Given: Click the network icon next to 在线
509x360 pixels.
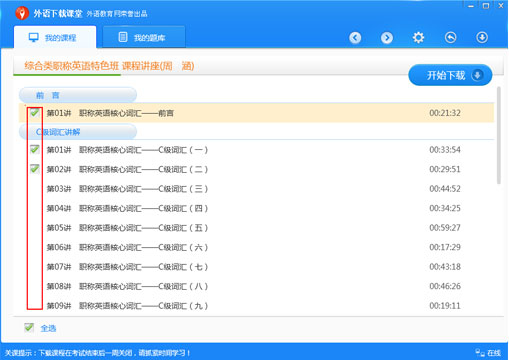Looking at the screenshot, I should 480,353.
